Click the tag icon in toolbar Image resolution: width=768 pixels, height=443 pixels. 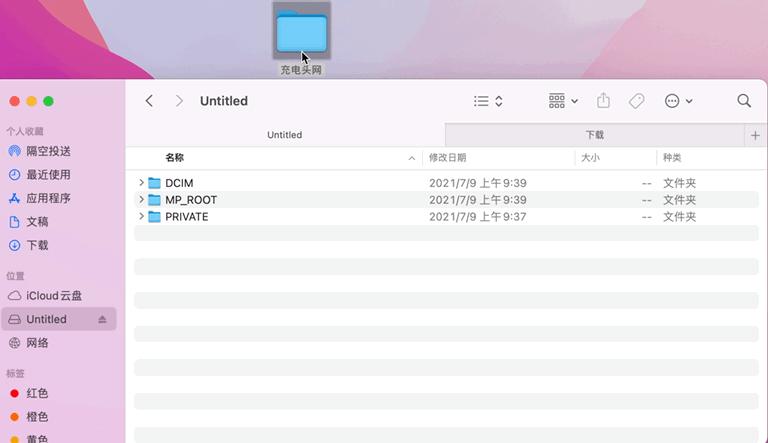pos(636,101)
